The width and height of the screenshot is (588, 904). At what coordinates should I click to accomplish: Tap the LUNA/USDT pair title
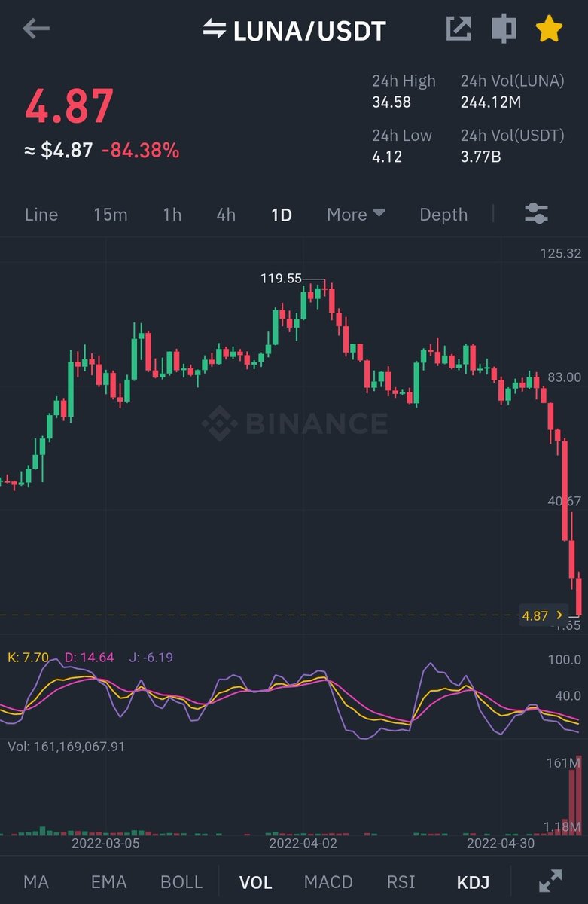tap(309, 31)
